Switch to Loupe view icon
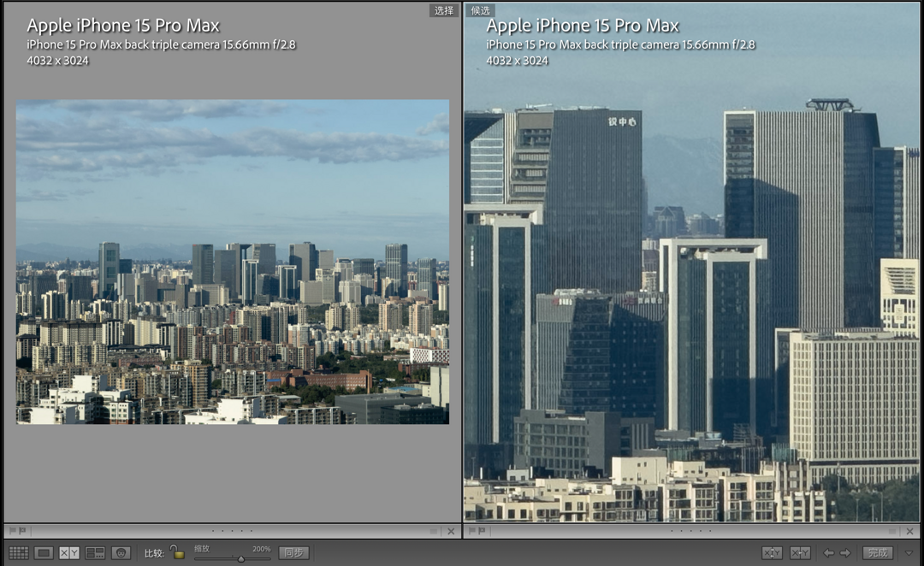Image resolution: width=924 pixels, height=566 pixels. pyautogui.click(x=44, y=553)
